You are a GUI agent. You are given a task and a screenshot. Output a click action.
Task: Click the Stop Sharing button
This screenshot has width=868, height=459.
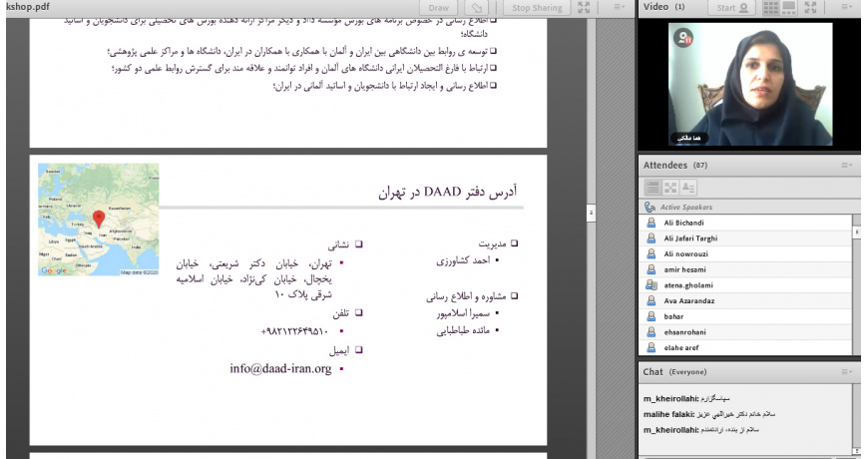(x=537, y=8)
